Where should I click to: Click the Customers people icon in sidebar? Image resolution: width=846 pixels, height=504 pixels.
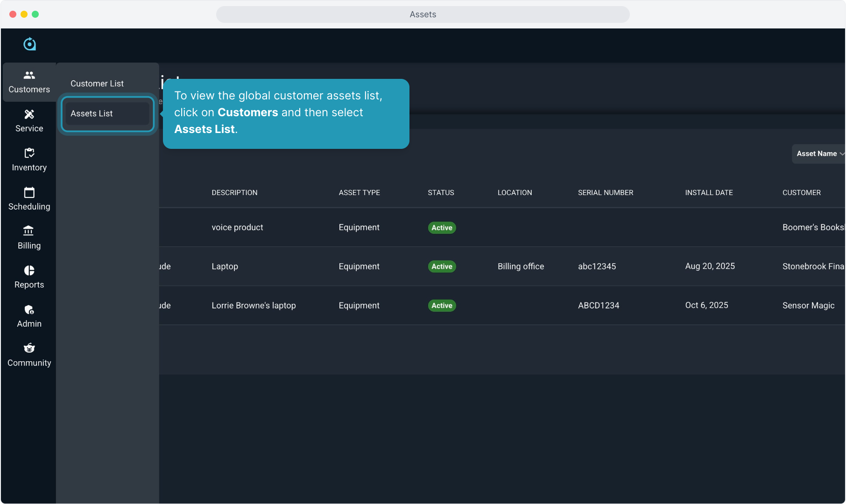coord(29,75)
